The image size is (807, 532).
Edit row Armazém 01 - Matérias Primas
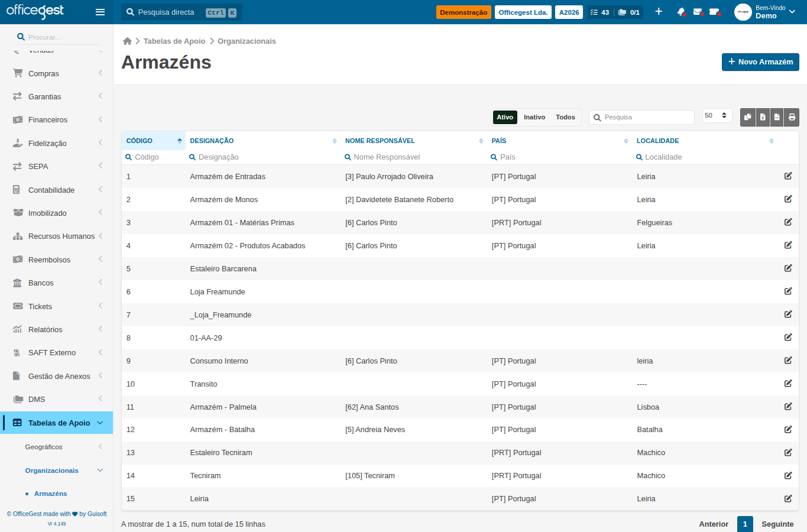pyautogui.click(x=788, y=222)
